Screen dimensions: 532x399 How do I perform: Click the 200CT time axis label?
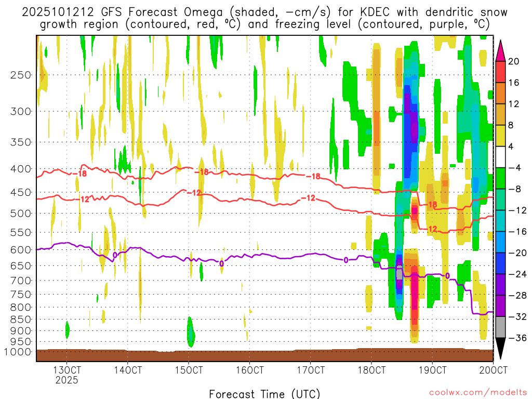click(x=493, y=370)
